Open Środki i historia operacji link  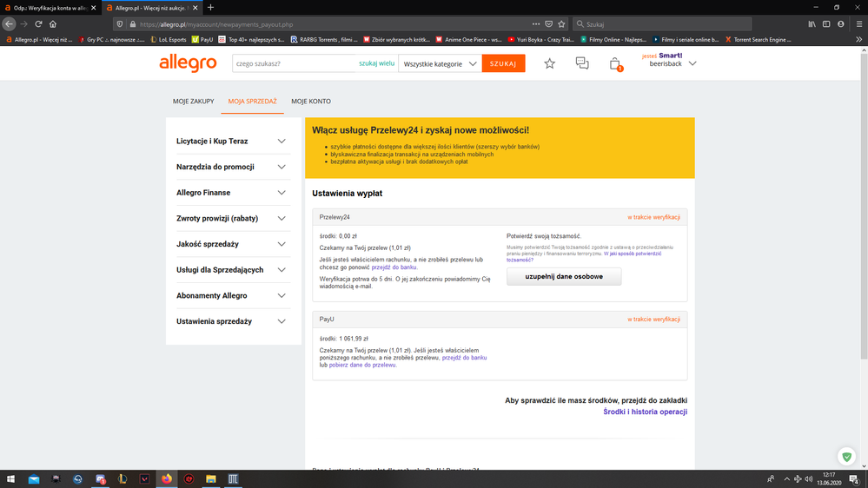click(x=646, y=412)
